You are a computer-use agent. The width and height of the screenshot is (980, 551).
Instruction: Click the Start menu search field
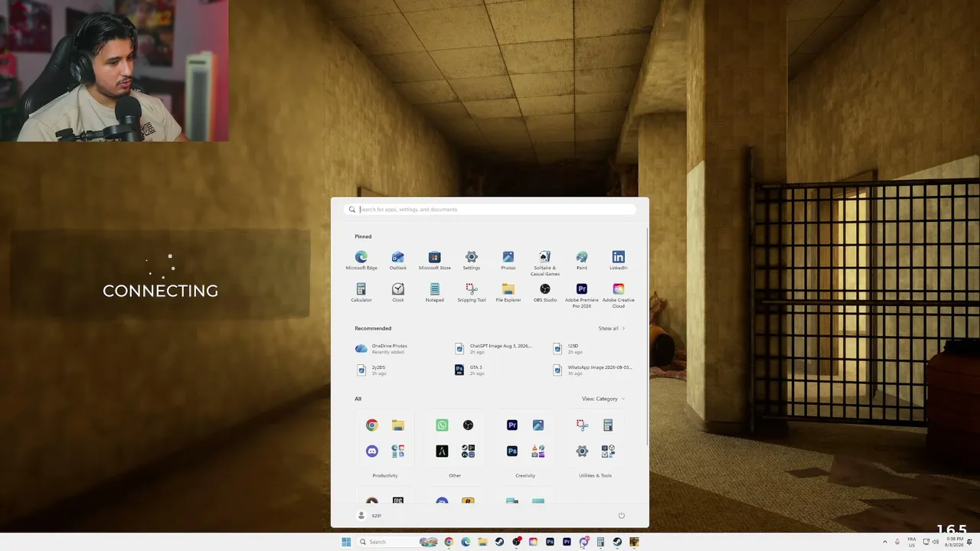point(490,209)
